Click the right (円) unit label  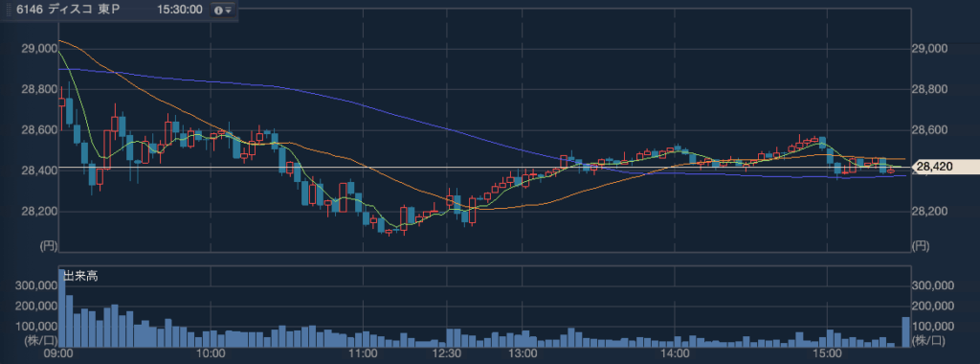(x=920, y=246)
